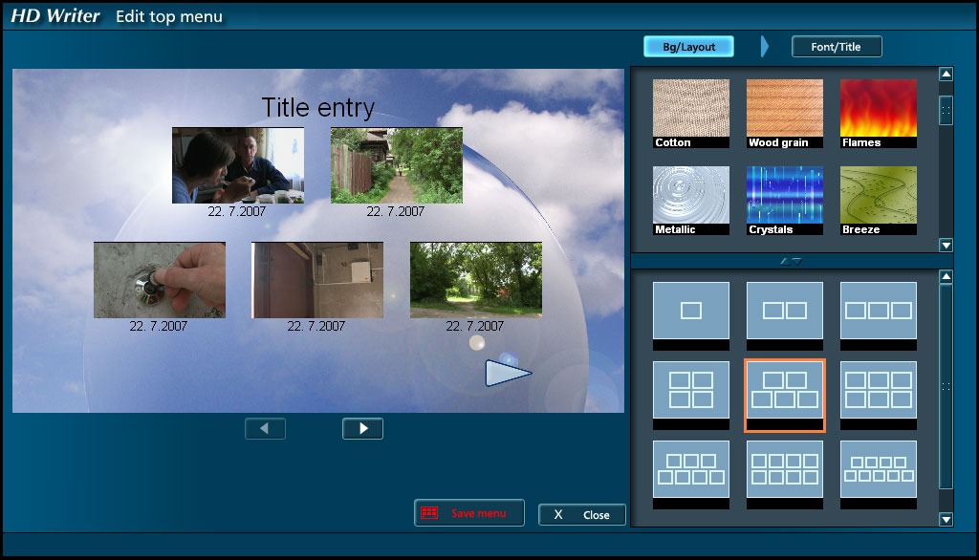
Task: Select the four-by-two grid layout
Action: (784, 474)
